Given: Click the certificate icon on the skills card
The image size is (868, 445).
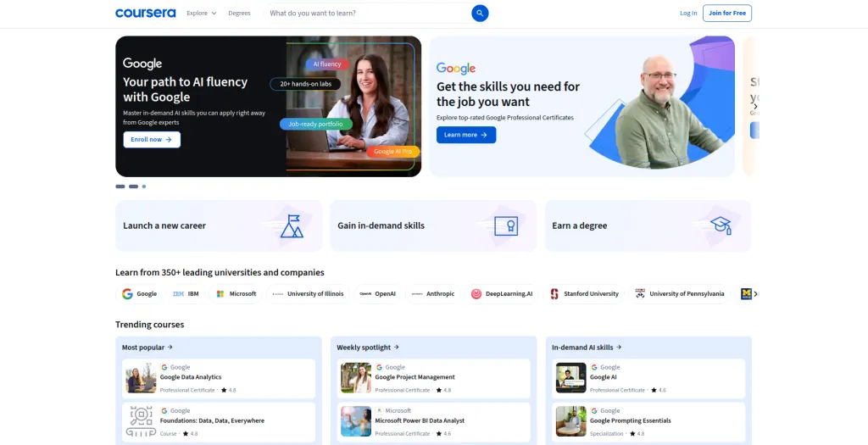Looking at the screenshot, I should (x=506, y=225).
